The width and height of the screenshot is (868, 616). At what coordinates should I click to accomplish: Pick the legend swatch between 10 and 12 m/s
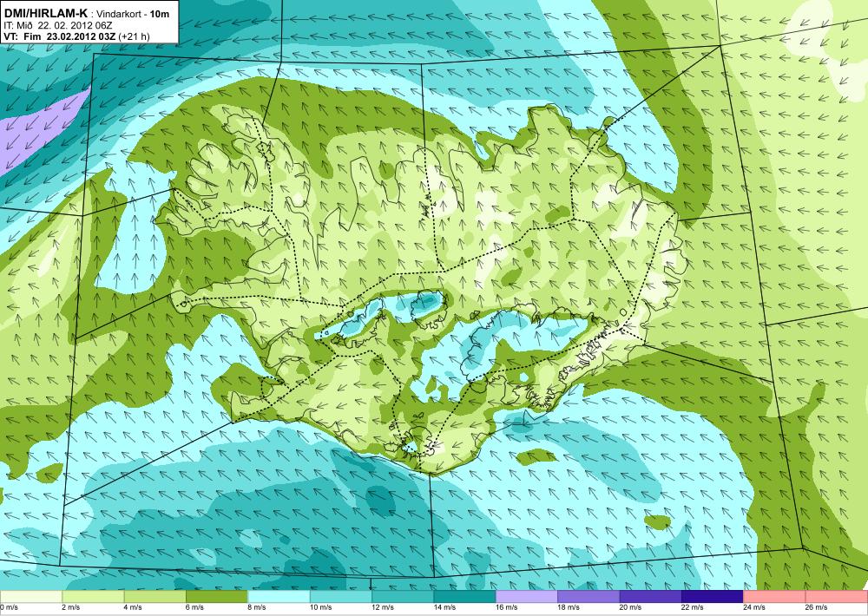pyautogui.click(x=341, y=597)
